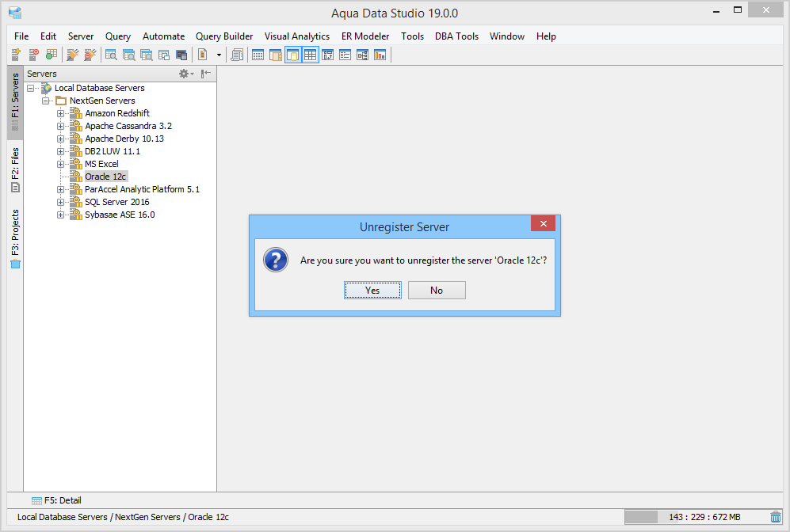Screen dimensions: 790x532
Task: Open the F5: Detail bottom tab
Action: click(x=56, y=500)
